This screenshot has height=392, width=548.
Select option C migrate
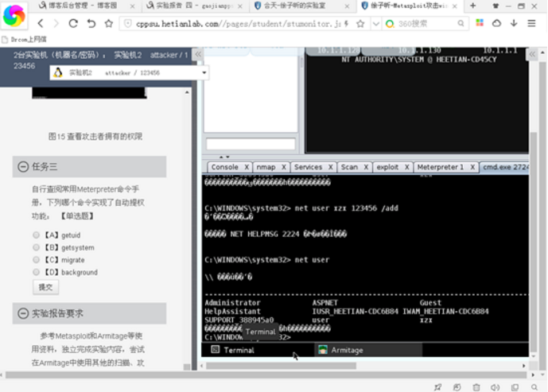tap(36, 259)
